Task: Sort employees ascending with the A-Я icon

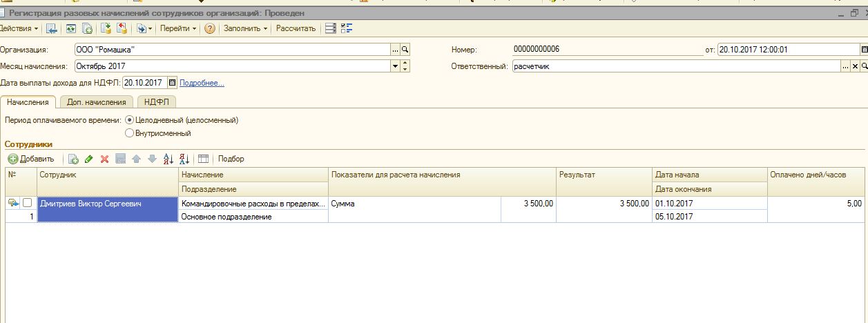Action: point(168,159)
